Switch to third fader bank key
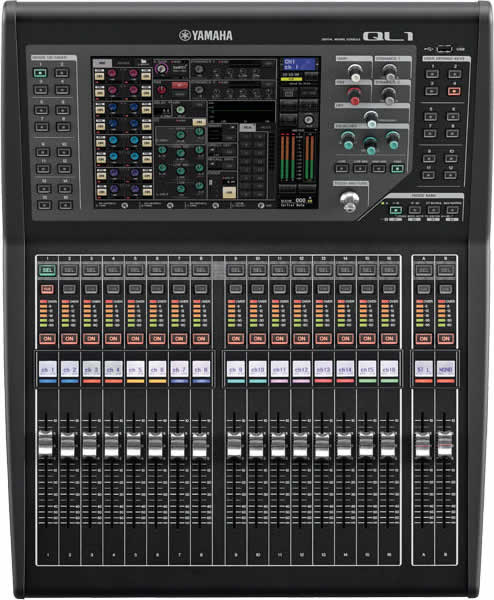This screenshot has height=600, width=494. [x=433, y=210]
